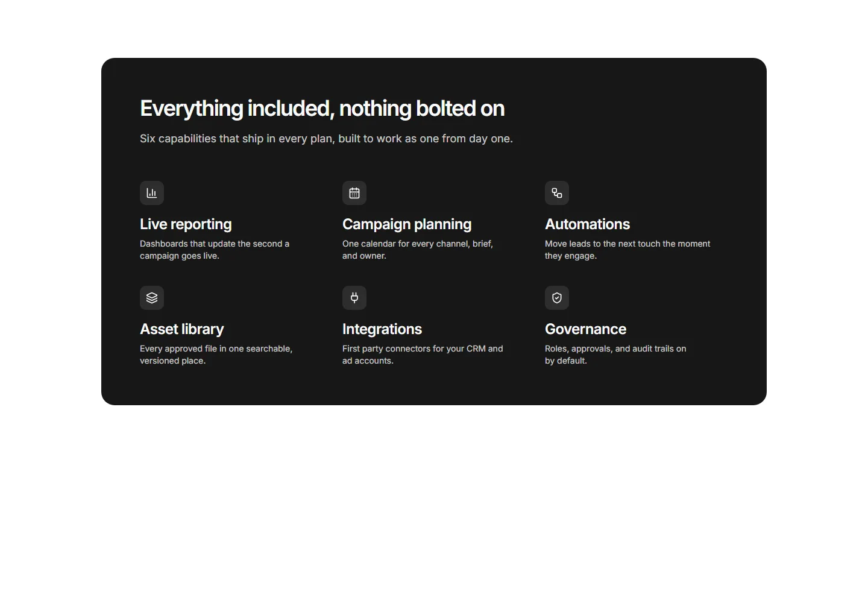
Task: Click the 'One calendar for every channel' description
Action: point(418,250)
